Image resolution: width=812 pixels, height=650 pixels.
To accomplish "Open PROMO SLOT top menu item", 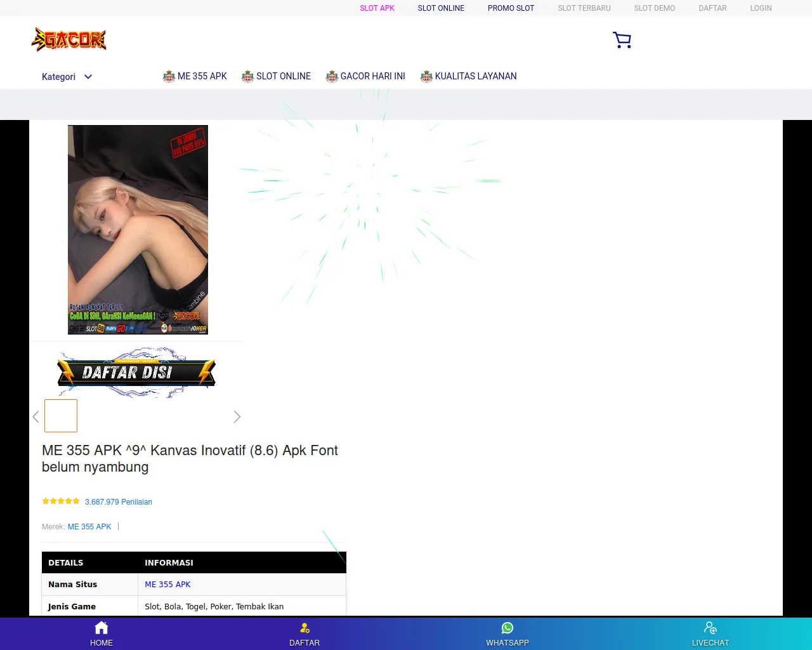I will pyautogui.click(x=511, y=8).
